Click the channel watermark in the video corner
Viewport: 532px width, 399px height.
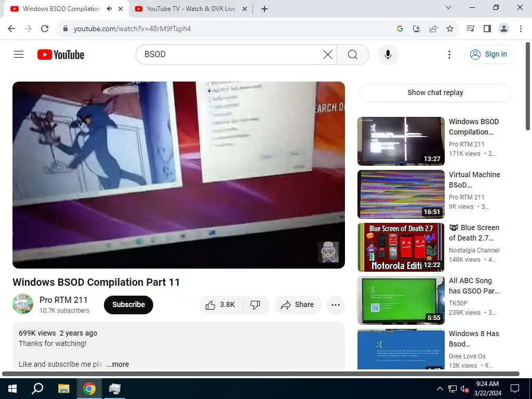coord(328,252)
